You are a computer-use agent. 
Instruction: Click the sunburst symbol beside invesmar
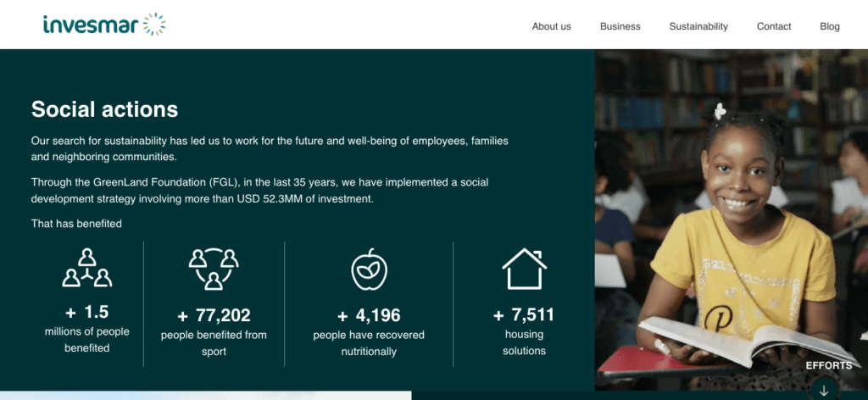coord(154,25)
